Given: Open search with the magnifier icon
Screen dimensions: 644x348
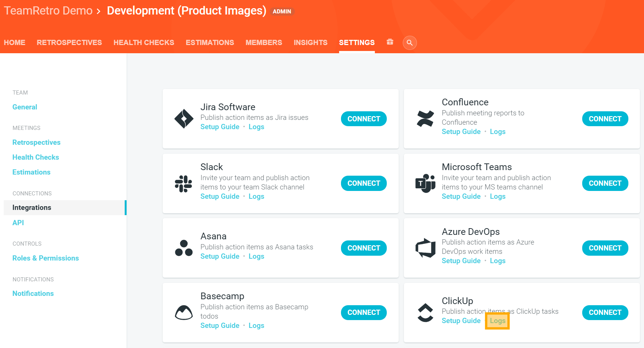Looking at the screenshot, I should (x=409, y=43).
